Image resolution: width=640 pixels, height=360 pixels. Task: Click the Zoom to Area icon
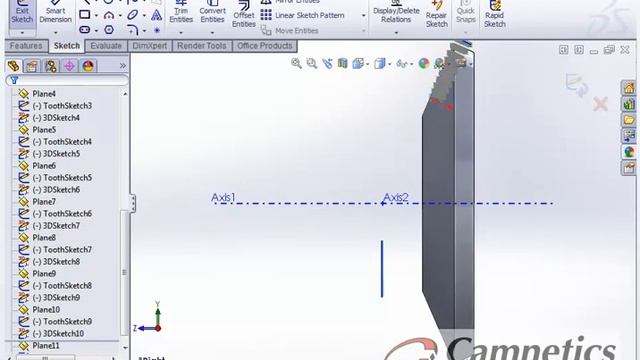pos(312,63)
